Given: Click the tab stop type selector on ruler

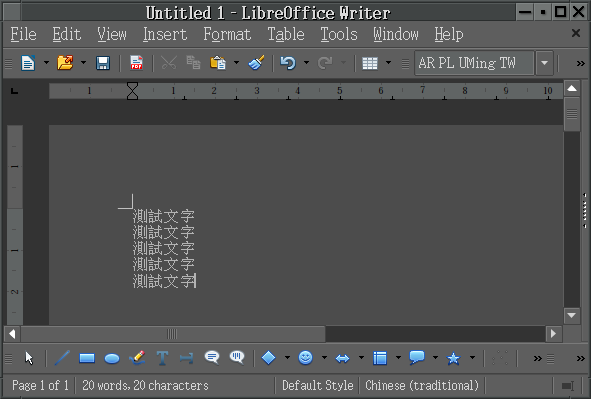Looking at the screenshot, I should coord(14,91).
